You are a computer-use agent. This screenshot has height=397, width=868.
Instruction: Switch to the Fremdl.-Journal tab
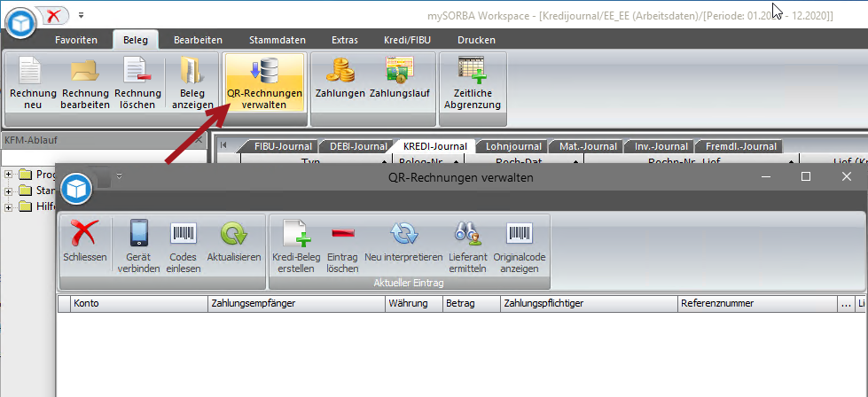click(x=740, y=146)
